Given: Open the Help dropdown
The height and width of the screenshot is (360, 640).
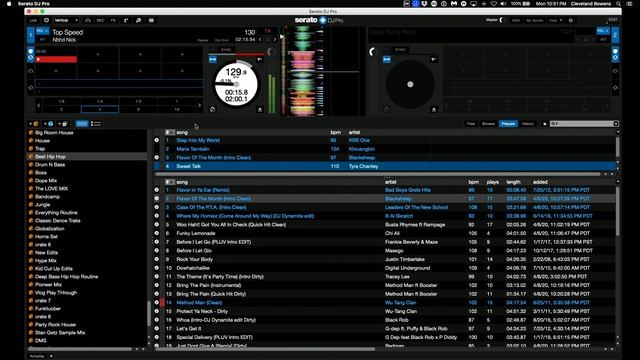Looking at the screenshot, I should [555, 20].
